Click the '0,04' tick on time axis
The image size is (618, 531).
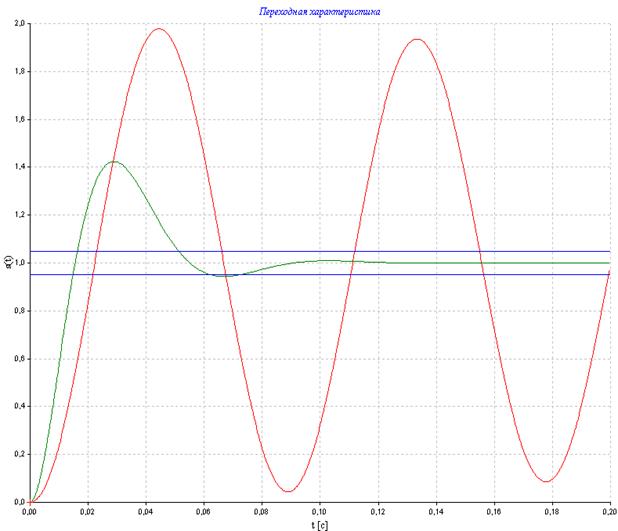coord(145,511)
